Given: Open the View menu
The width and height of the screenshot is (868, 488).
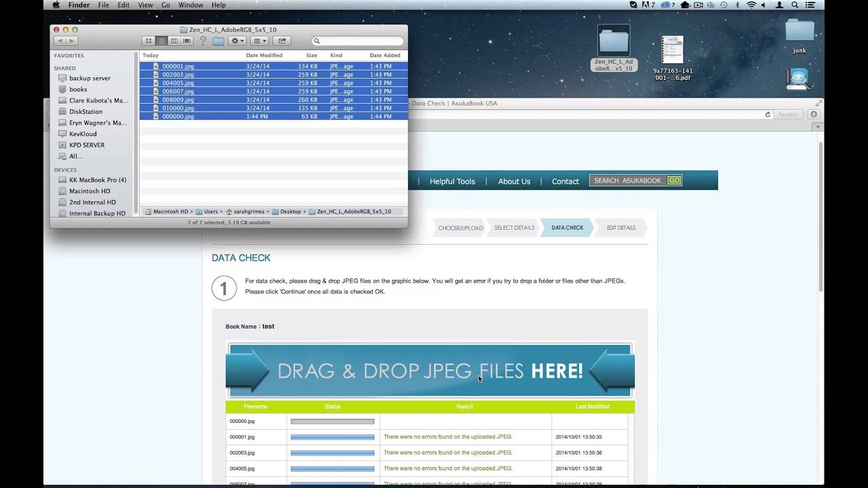Looking at the screenshot, I should point(145,5).
